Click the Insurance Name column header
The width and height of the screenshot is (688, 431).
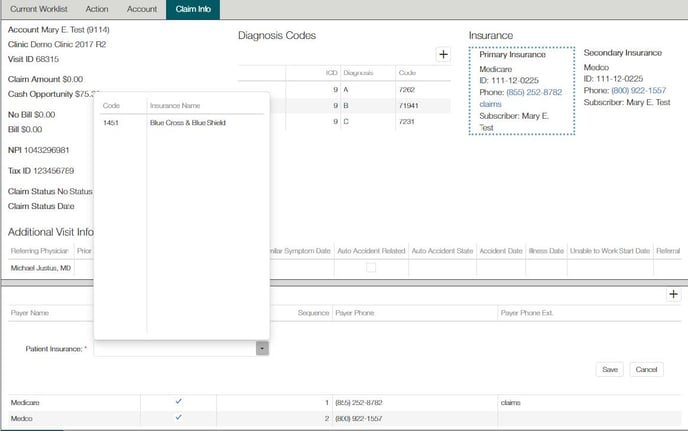[x=174, y=104]
